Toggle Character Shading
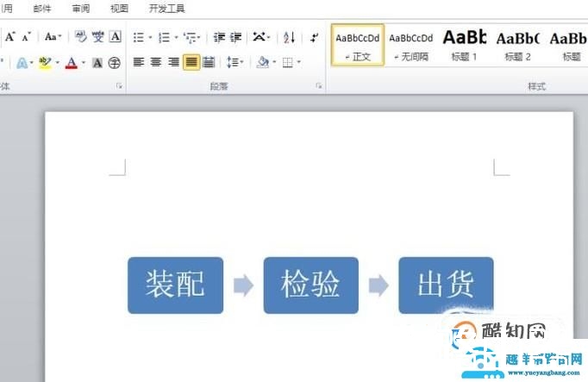This screenshot has height=382, width=588. (97, 63)
